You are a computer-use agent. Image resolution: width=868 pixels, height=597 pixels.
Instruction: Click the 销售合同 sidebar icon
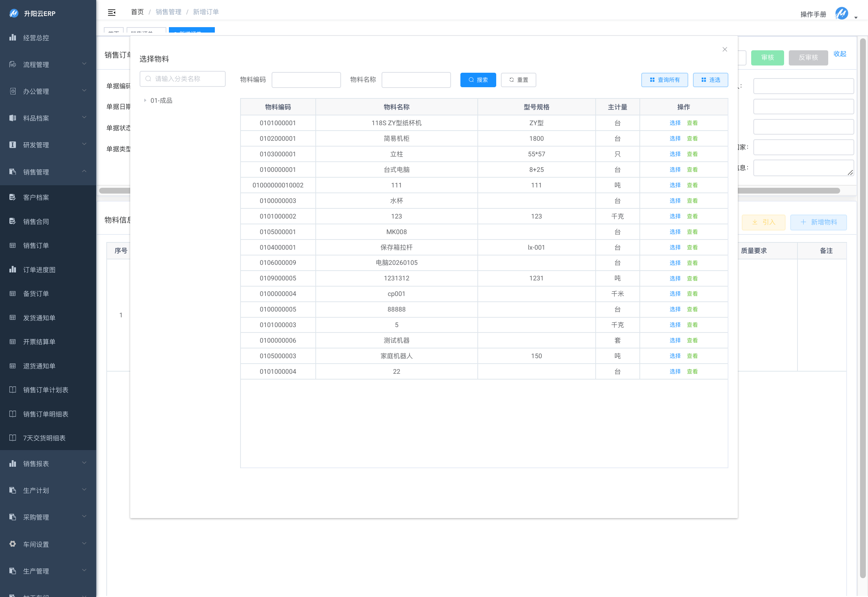click(x=13, y=221)
